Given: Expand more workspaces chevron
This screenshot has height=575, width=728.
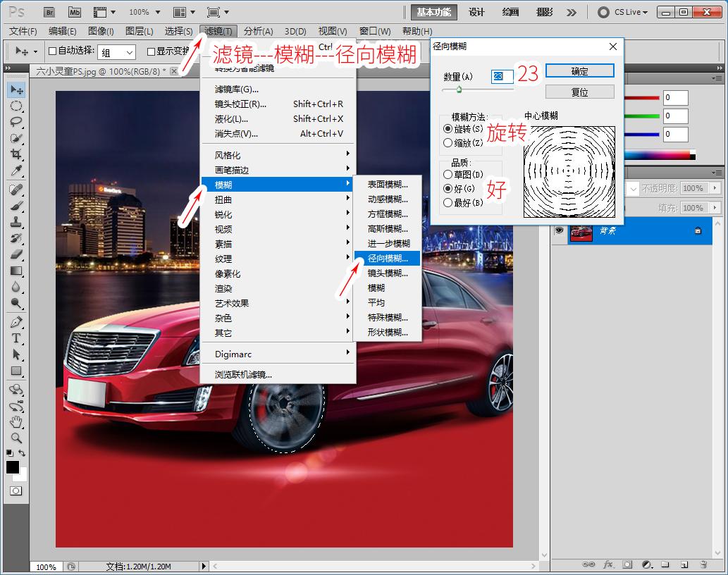Looking at the screenshot, I should point(572,13).
